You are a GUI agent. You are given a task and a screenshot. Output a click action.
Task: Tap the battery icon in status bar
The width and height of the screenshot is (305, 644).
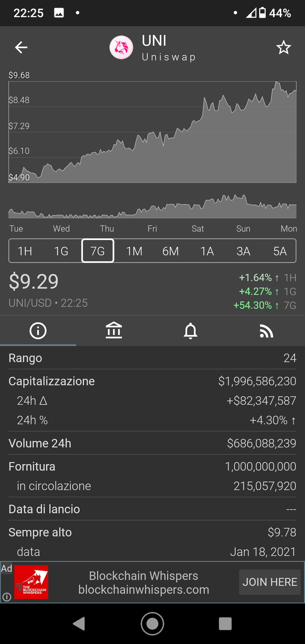(263, 13)
